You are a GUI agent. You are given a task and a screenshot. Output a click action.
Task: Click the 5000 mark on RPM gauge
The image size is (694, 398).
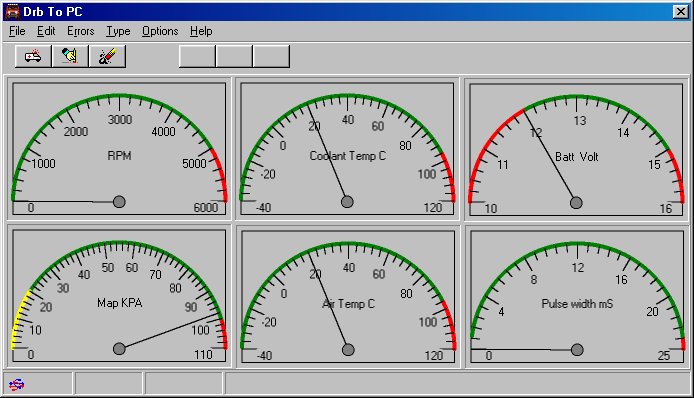coord(194,164)
